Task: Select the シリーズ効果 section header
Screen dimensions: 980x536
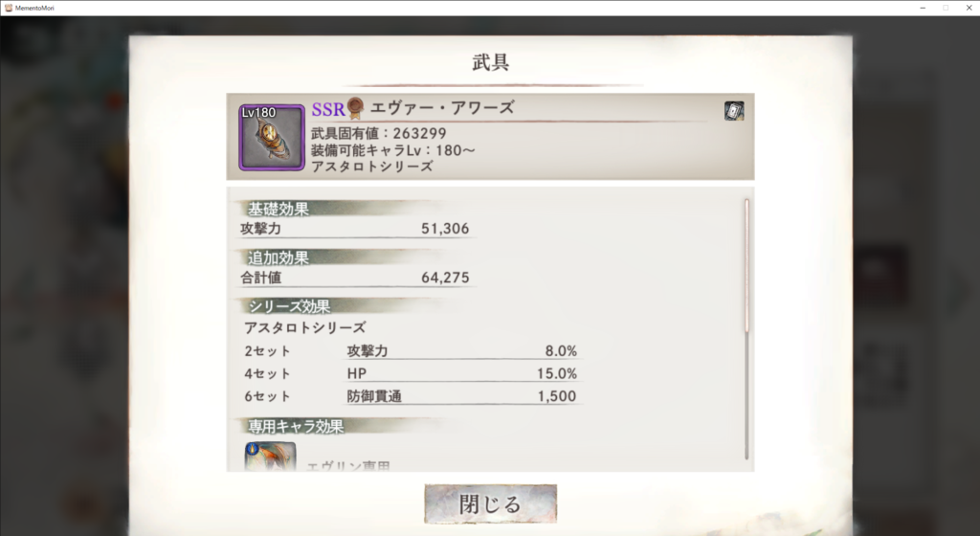Action: point(289,306)
